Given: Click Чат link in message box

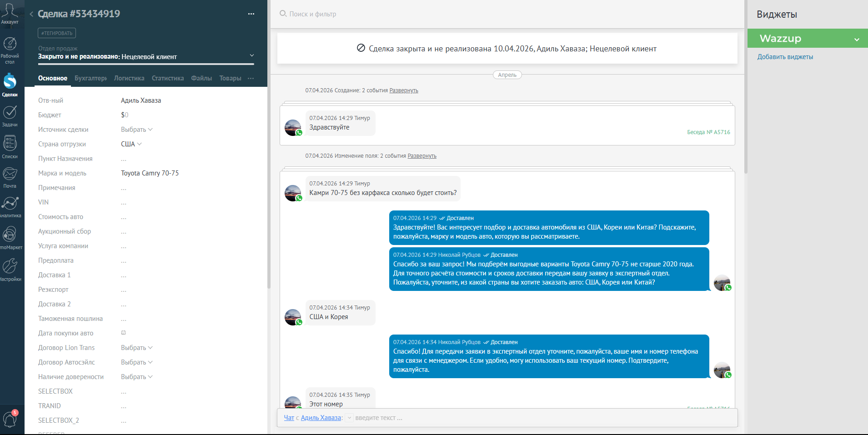Looking at the screenshot, I should tap(289, 418).
